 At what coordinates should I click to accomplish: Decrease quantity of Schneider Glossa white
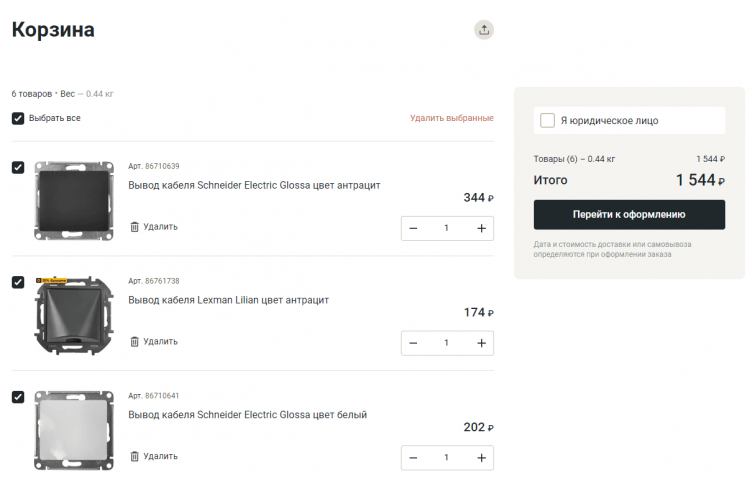coord(413,459)
